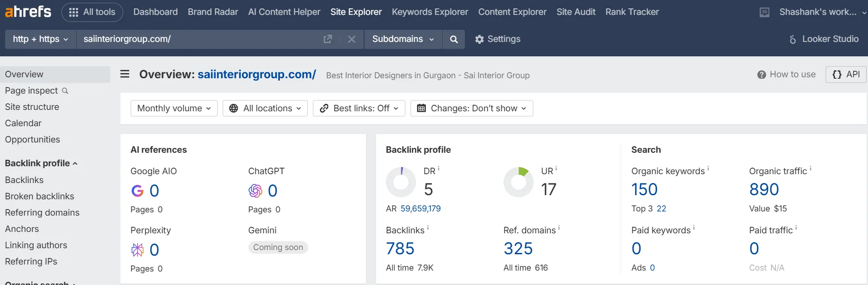868x285 pixels.
Task: Open Anchors report
Action: pos(22,229)
